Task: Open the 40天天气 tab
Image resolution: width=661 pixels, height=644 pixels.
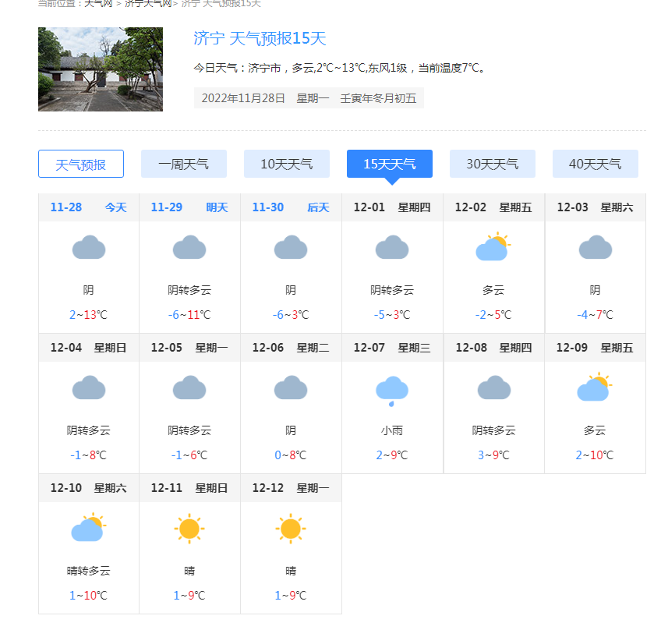Action: pyautogui.click(x=596, y=164)
